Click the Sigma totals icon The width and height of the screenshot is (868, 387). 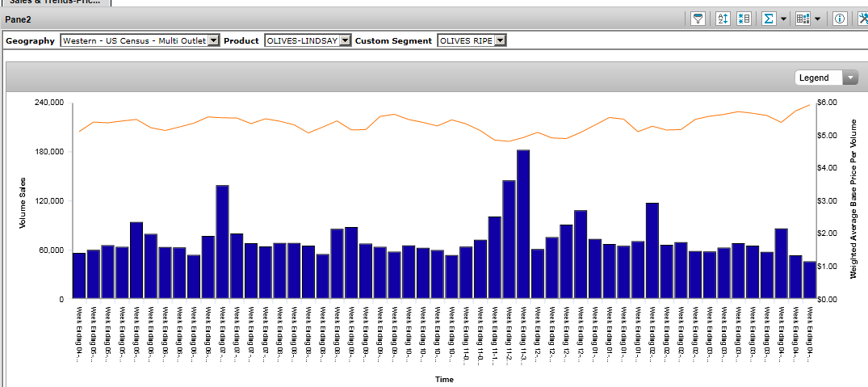tap(769, 19)
